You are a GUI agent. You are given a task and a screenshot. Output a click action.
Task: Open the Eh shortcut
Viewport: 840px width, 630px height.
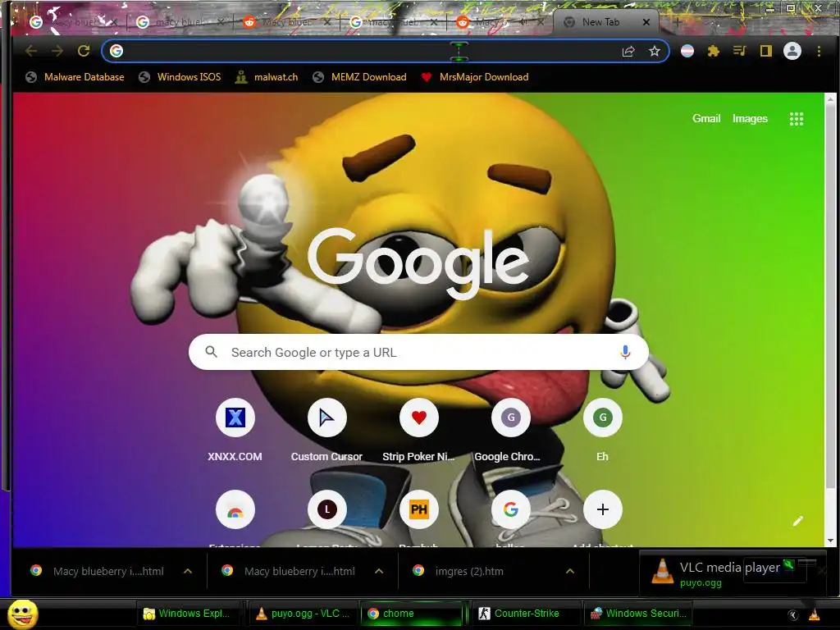pyautogui.click(x=603, y=428)
